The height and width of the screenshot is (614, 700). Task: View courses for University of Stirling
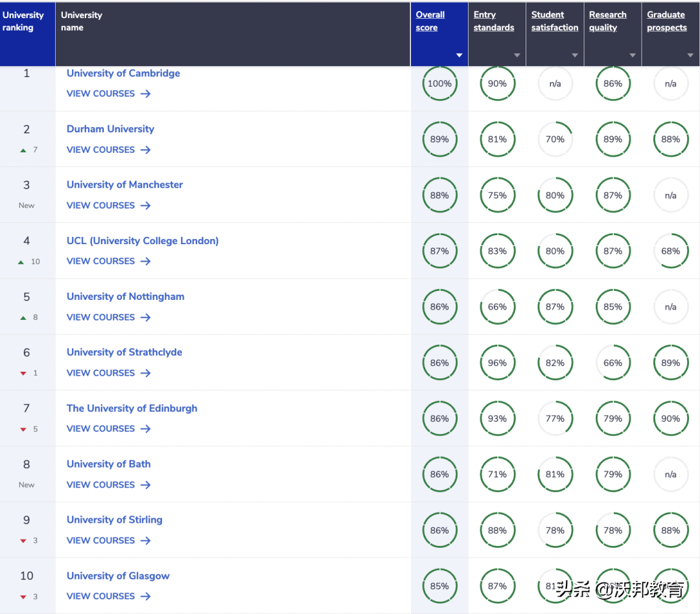(108, 541)
